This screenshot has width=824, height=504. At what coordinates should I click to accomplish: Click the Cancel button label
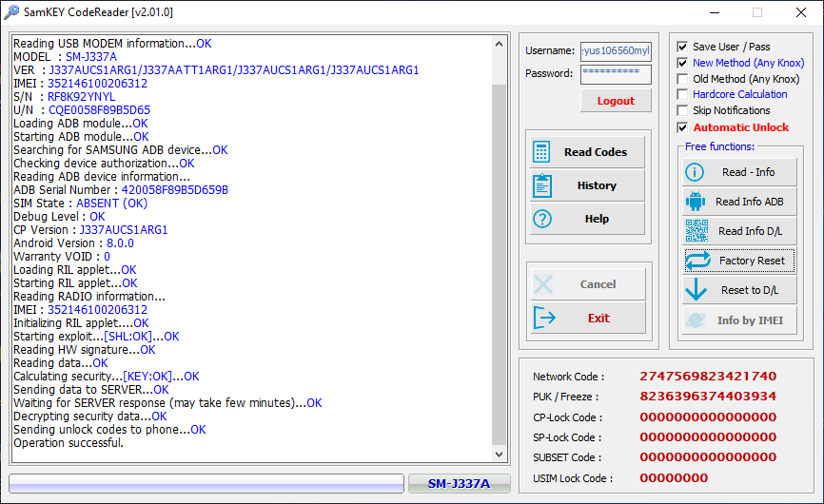point(598,284)
